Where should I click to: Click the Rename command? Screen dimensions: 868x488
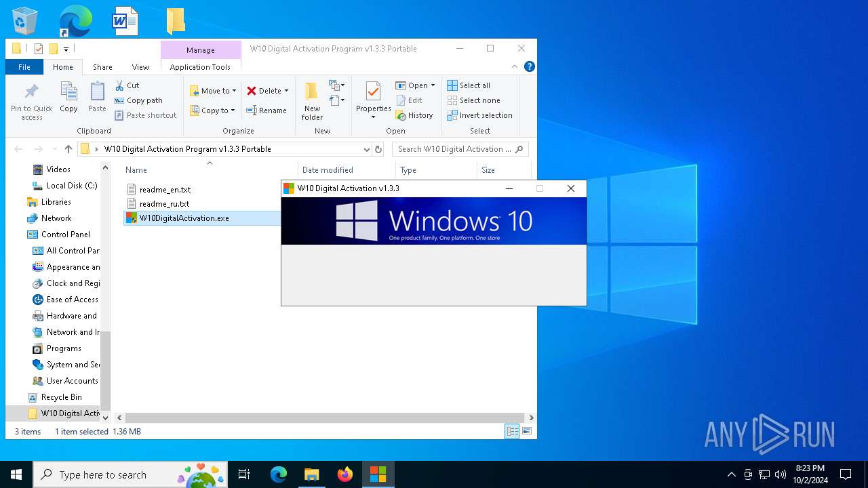pos(267,110)
